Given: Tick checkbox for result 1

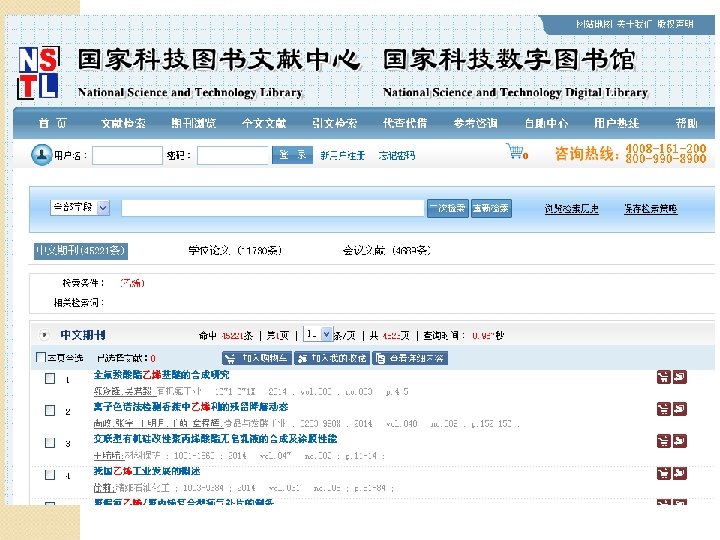Looking at the screenshot, I should [50, 378].
